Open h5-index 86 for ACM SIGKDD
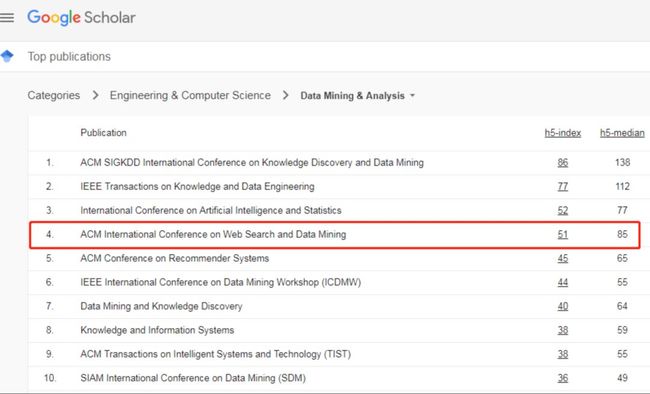Image resolution: width=650 pixels, height=394 pixels. pyautogui.click(x=563, y=163)
